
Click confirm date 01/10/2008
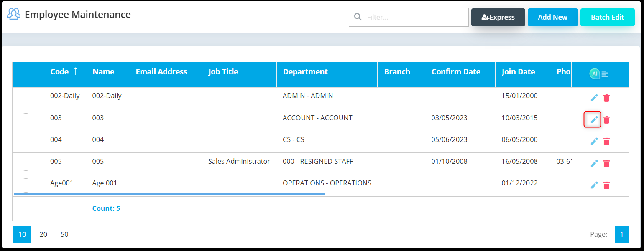coord(450,161)
